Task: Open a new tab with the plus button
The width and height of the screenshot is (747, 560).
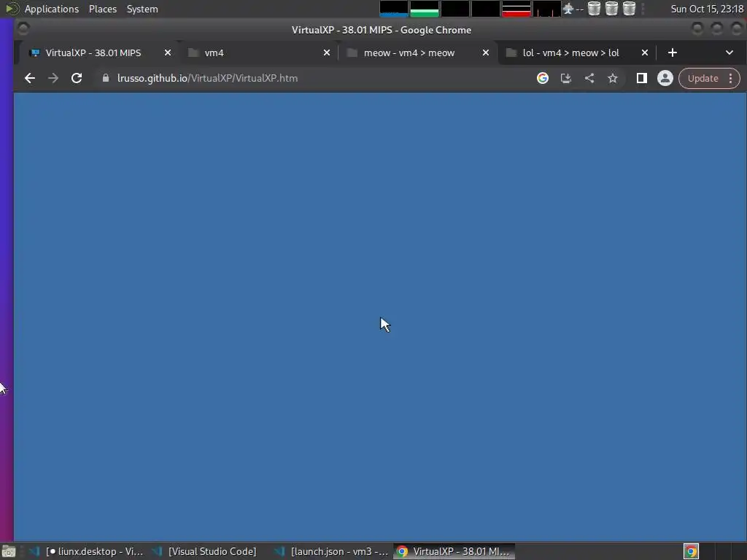Action: coord(672,52)
